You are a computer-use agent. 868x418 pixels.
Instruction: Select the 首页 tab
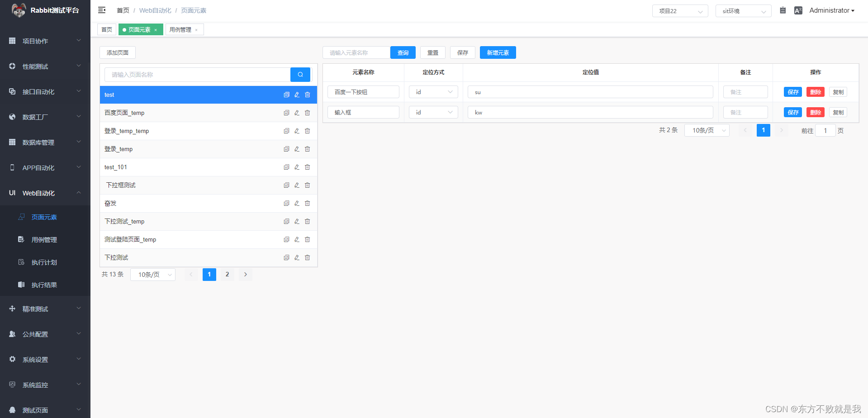[x=107, y=29]
